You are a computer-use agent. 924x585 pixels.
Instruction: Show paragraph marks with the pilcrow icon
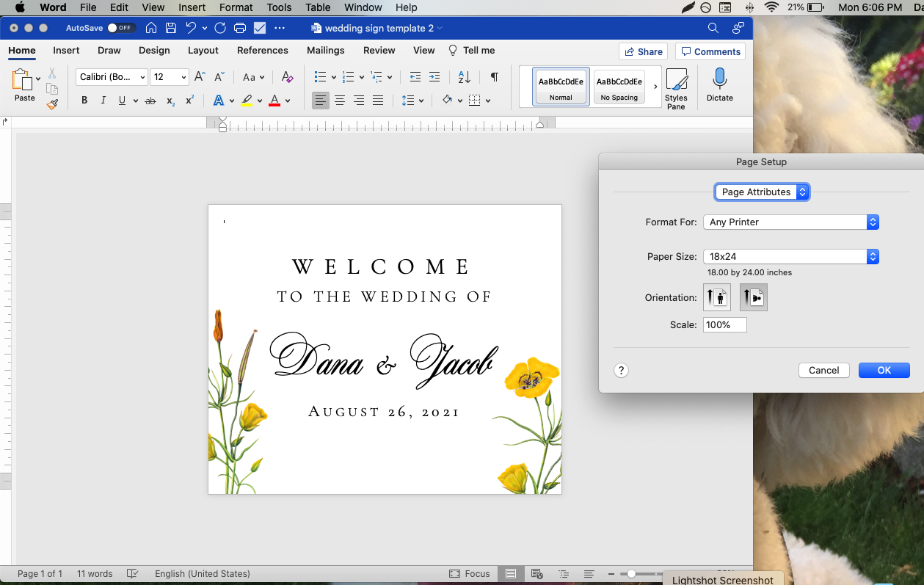point(494,76)
